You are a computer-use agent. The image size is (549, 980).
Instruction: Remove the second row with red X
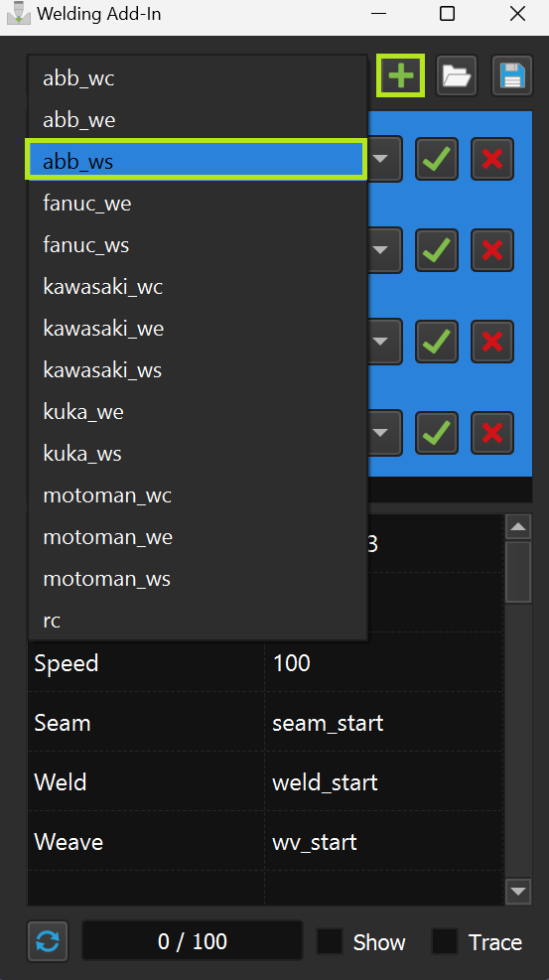pyautogui.click(x=492, y=250)
